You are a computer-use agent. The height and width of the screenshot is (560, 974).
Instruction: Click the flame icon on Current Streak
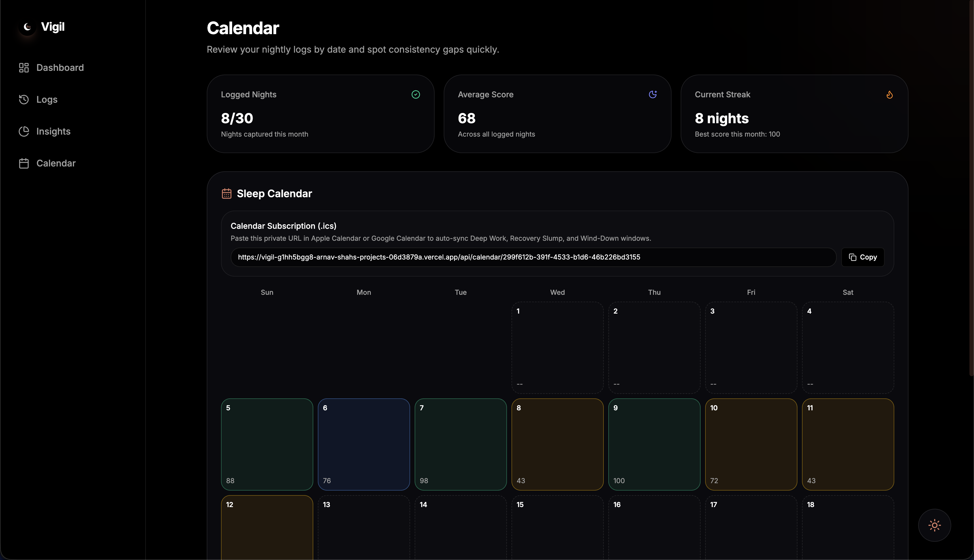click(x=889, y=95)
